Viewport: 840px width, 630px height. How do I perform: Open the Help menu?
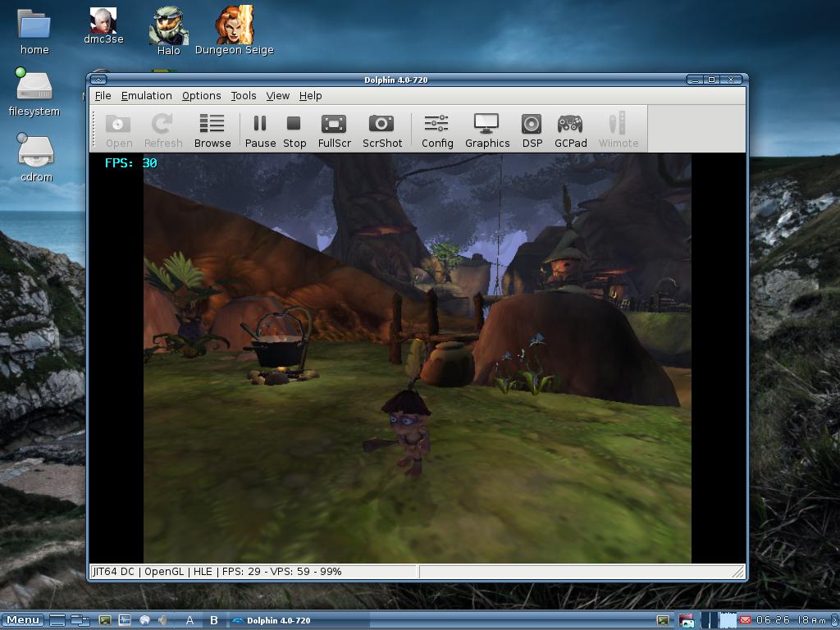[x=310, y=96]
